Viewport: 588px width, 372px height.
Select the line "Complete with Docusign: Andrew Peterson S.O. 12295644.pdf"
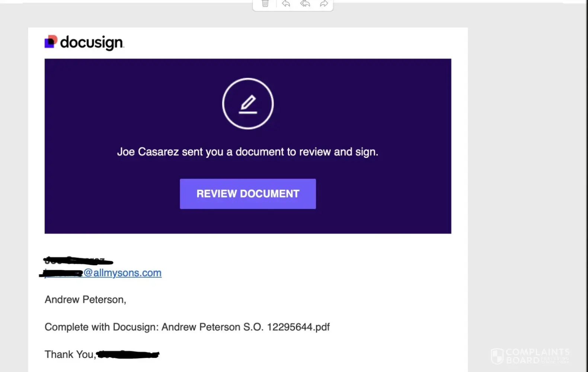pos(187,327)
